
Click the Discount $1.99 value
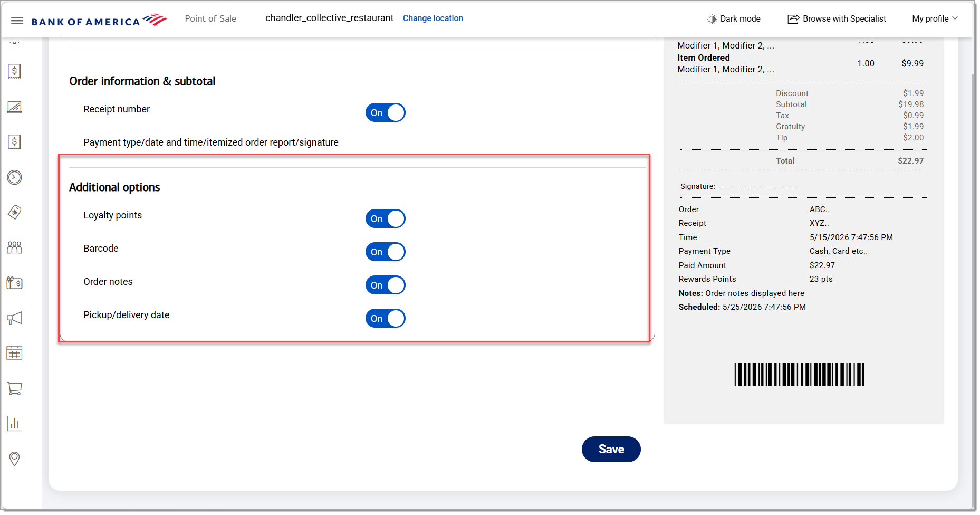(913, 93)
